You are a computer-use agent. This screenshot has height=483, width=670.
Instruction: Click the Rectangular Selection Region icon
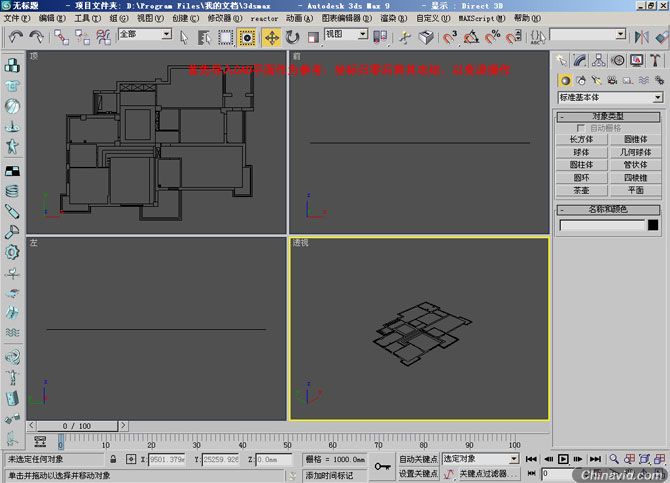[x=226, y=38]
